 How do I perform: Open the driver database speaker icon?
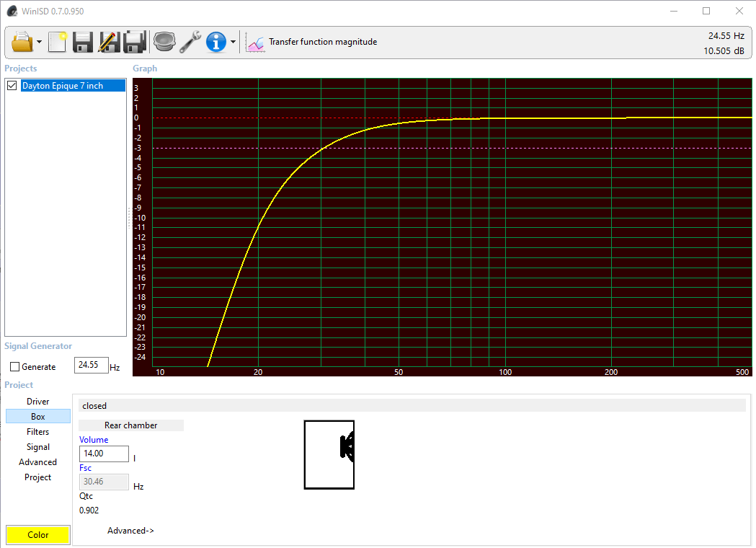point(164,42)
